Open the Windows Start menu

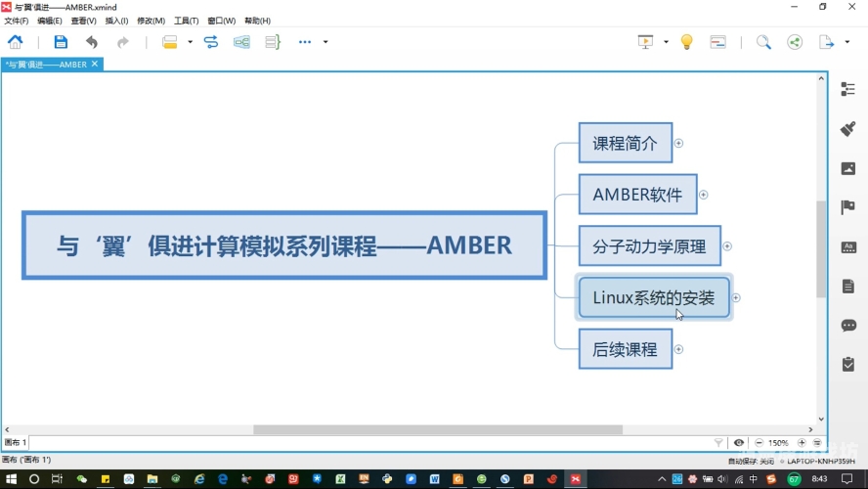pos(11,479)
